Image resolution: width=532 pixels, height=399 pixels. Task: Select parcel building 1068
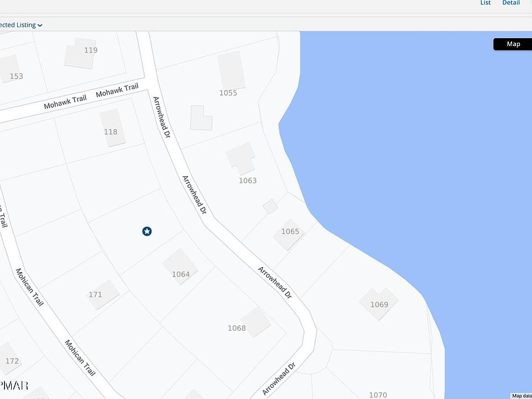point(255,323)
